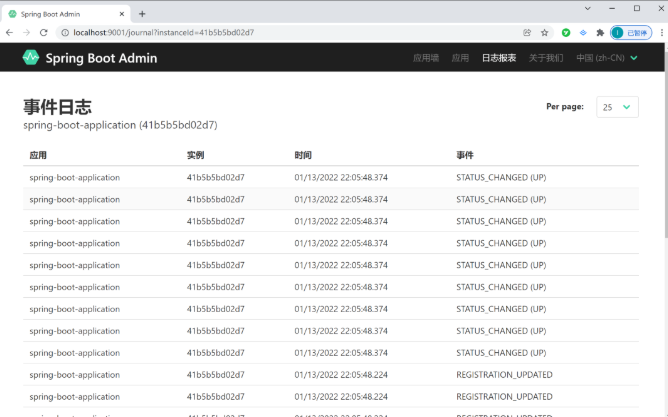Click the site information icon before localhost

click(x=65, y=33)
